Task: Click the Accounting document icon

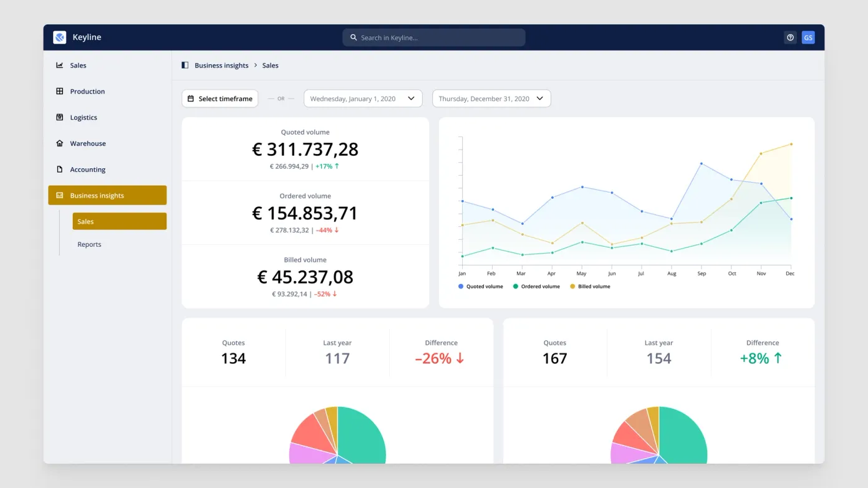Action: [60, 170]
